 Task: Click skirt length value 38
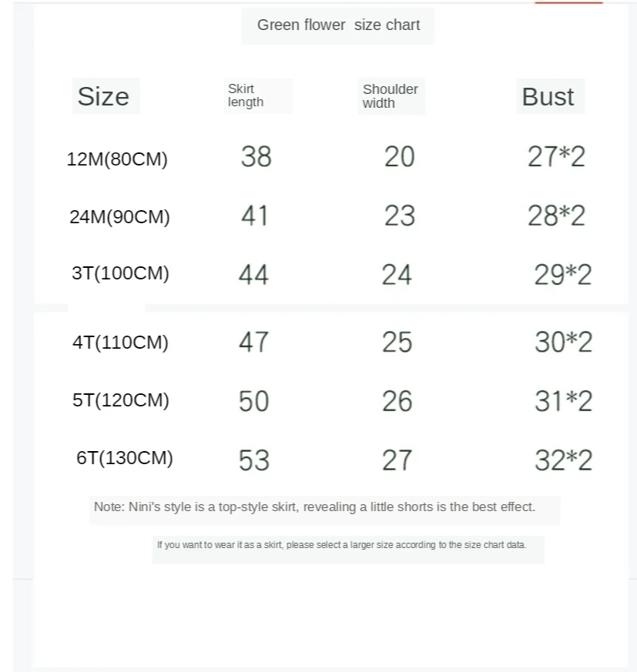(x=256, y=156)
